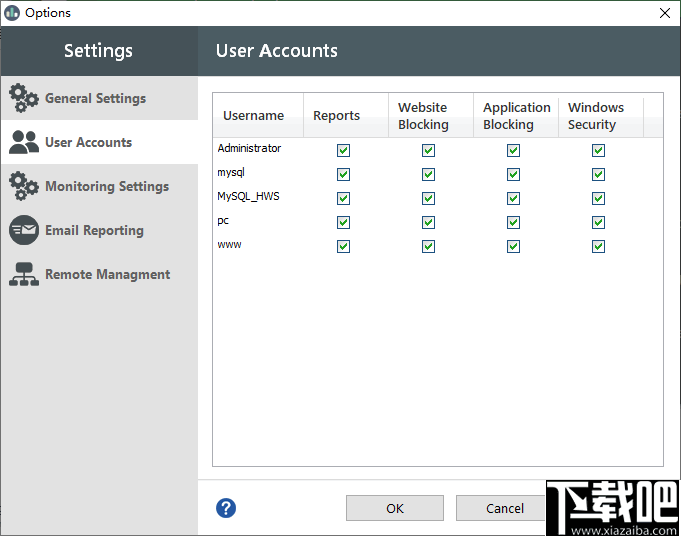Switch to the Monitoring Settings section
The width and height of the screenshot is (681, 536).
coord(106,186)
